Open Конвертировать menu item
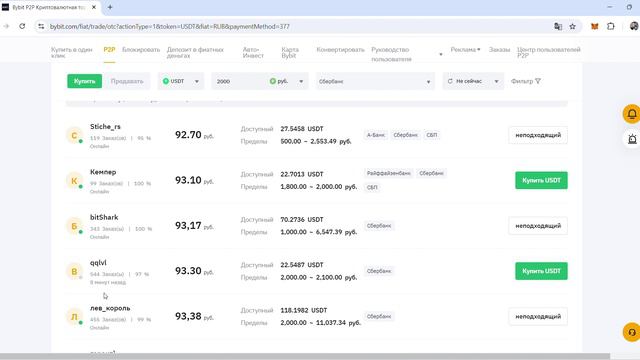Screen dimensions: 640x360 (x=340, y=49)
